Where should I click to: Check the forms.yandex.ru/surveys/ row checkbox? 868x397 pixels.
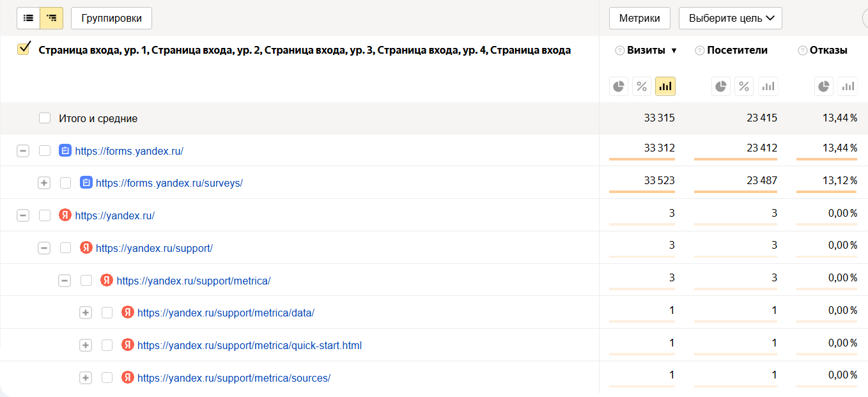coord(66,183)
